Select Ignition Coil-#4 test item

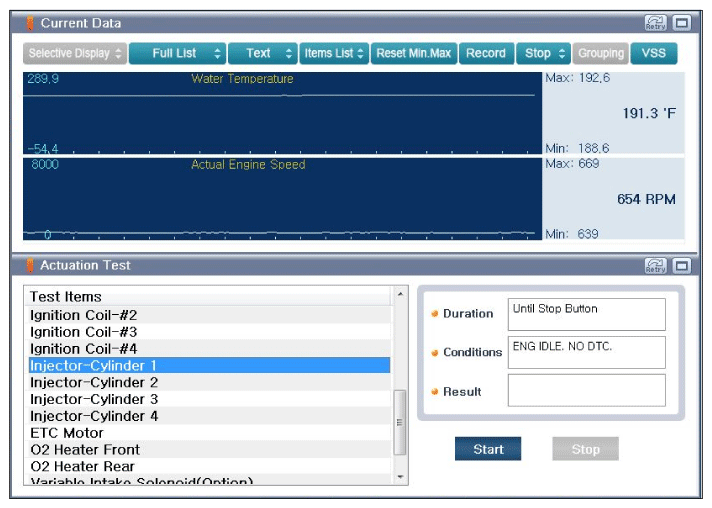(209, 349)
